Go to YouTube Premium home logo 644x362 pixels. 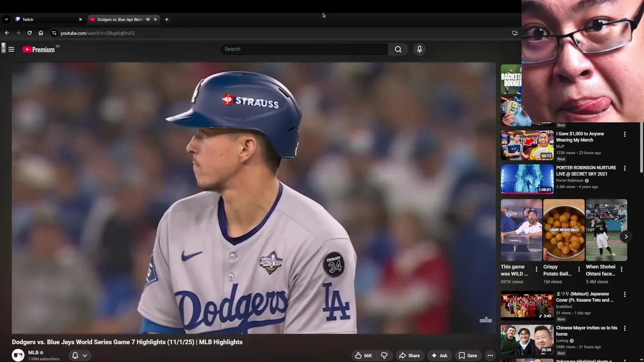pos(39,49)
